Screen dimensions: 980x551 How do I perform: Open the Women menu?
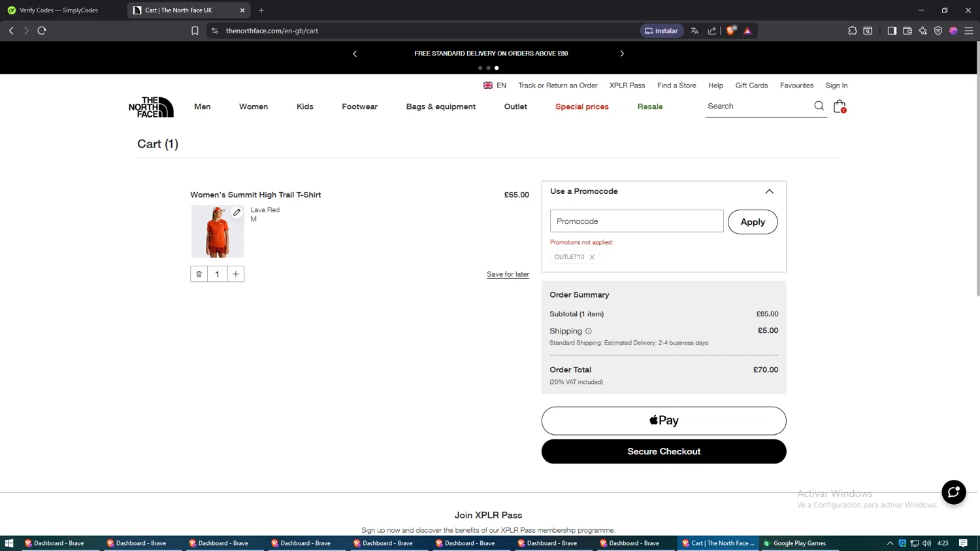(253, 106)
